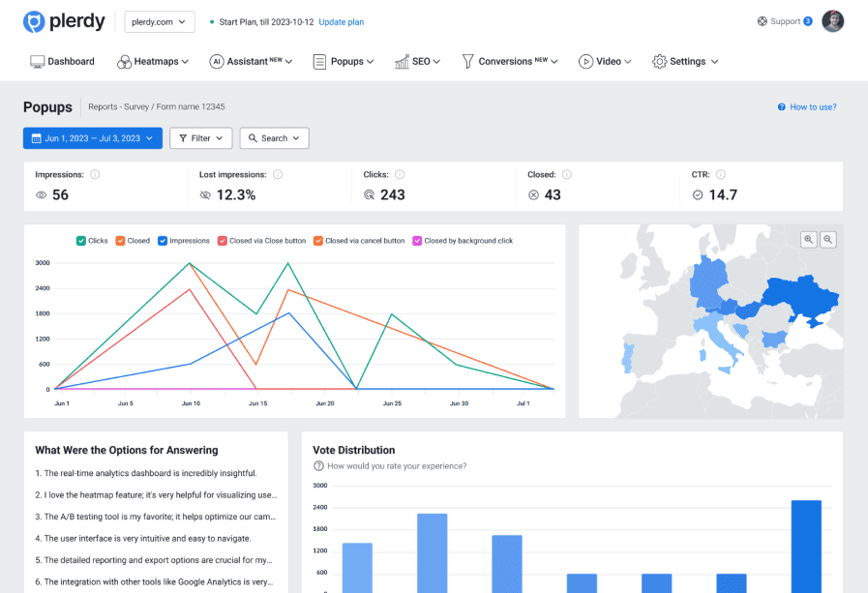Click the map zoom in magnifier
Image resolution: width=868 pixels, height=593 pixels.
809,239
